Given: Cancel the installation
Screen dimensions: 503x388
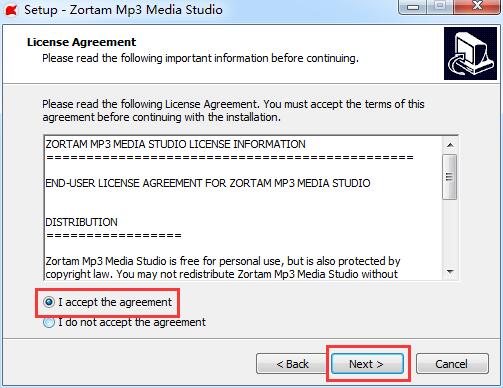Looking at the screenshot, I should [452, 364].
